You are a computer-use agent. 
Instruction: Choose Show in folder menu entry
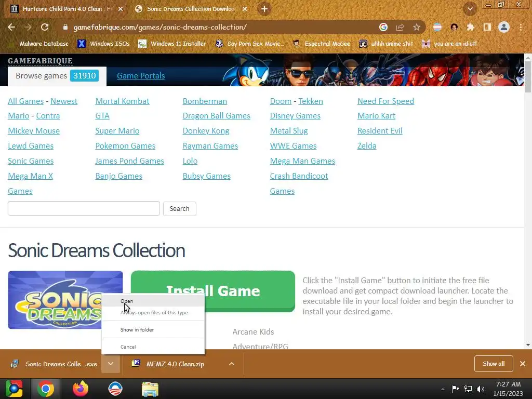[153, 329]
